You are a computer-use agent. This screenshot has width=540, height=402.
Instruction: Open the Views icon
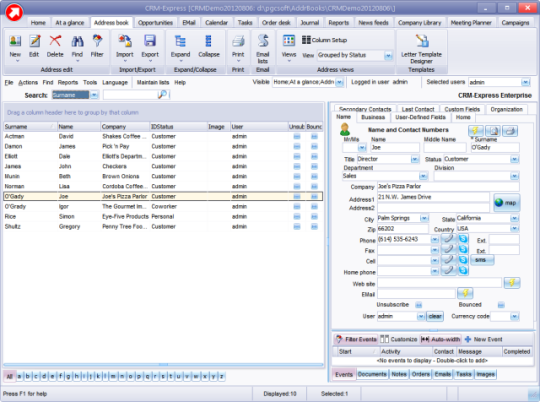[x=289, y=41]
